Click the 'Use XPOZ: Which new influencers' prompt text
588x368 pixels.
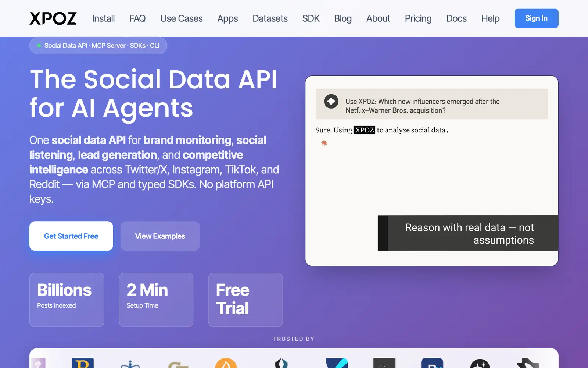tap(422, 106)
